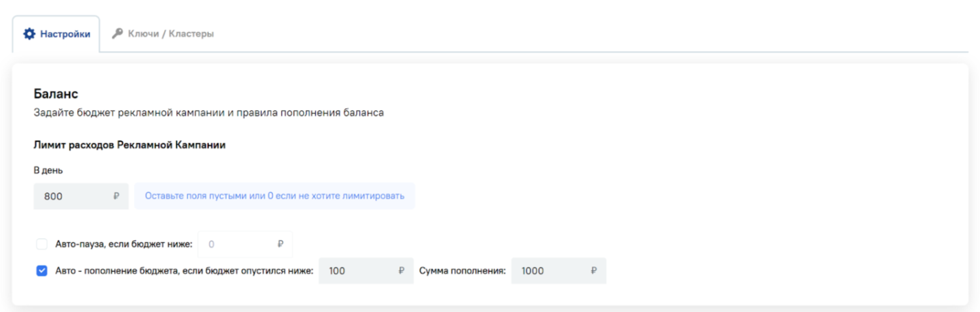Click the Сумма пополнения field showing 1000

point(559,271)
